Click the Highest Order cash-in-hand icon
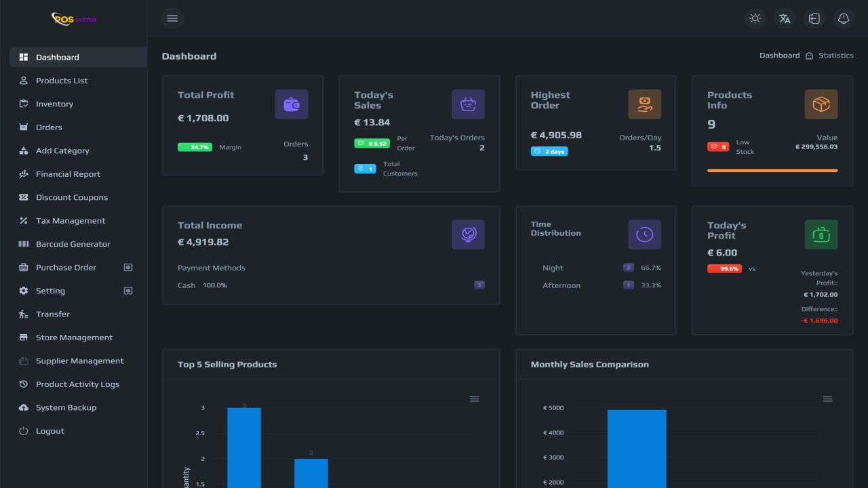Image resolution: width=868 pixels, height=488 pixels. coord(644,104)
